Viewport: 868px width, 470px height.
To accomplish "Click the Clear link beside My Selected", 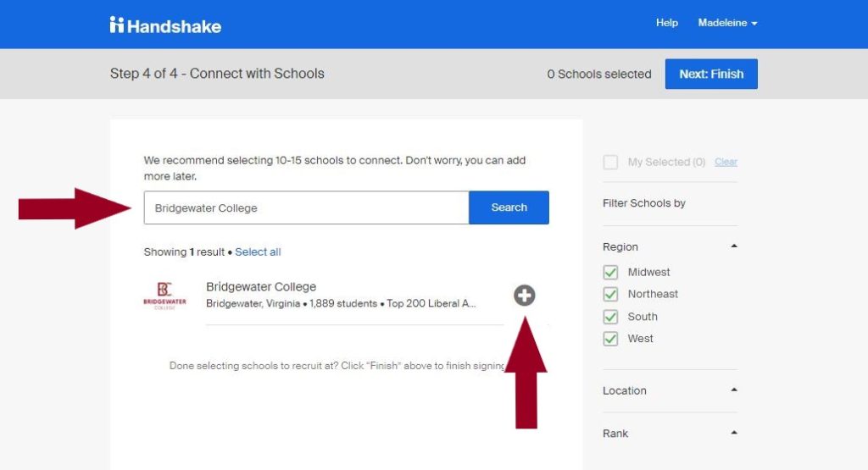I will (x=726, y=162).
